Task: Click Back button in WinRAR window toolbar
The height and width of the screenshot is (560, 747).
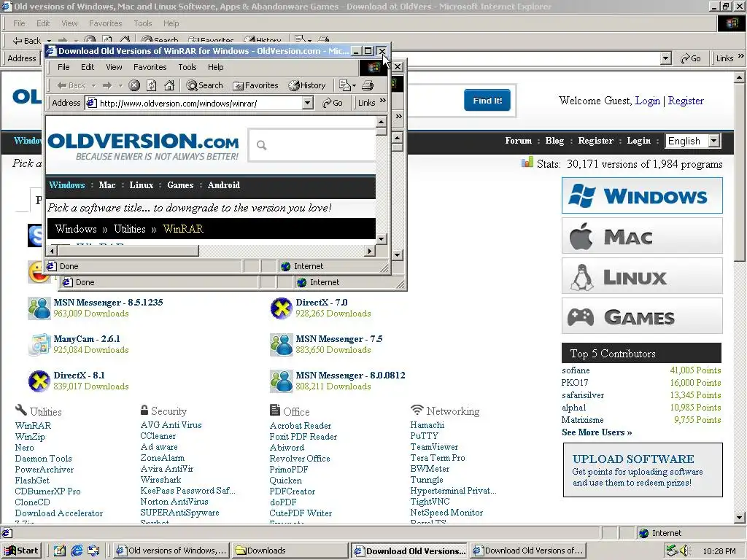Action: point(71,85)
